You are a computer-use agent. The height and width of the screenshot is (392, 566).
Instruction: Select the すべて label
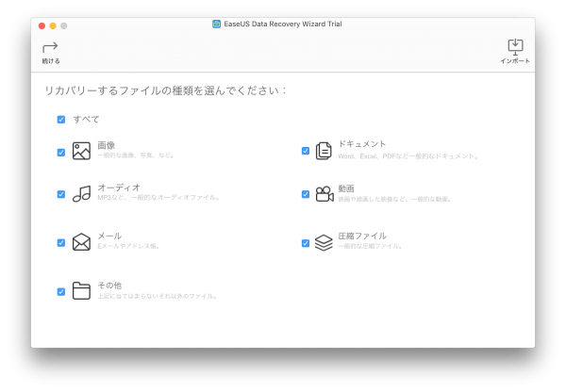86,120
